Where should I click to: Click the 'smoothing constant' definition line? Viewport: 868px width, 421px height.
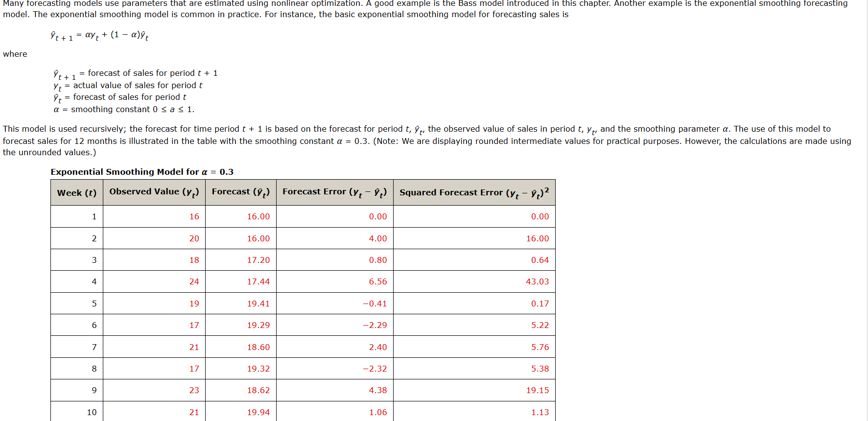(x=124, y=109)
